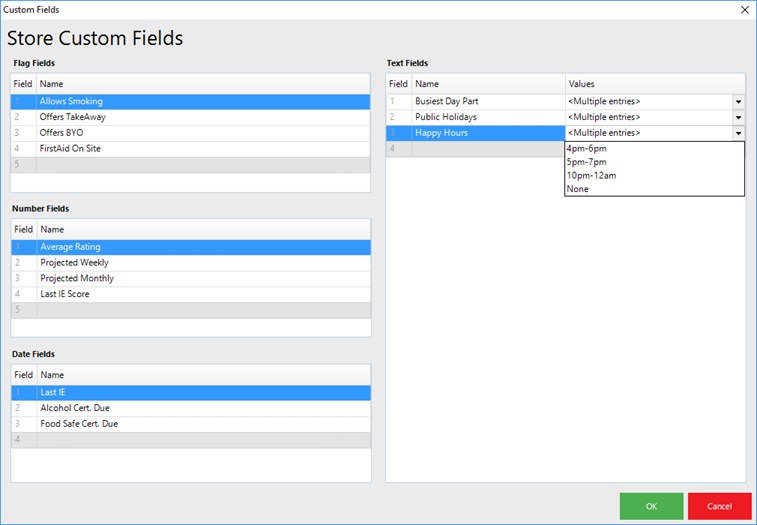Viewport: 757px width, 525px height.
Task: Click the Values column header in Text Fields
Action: (655, 84)
